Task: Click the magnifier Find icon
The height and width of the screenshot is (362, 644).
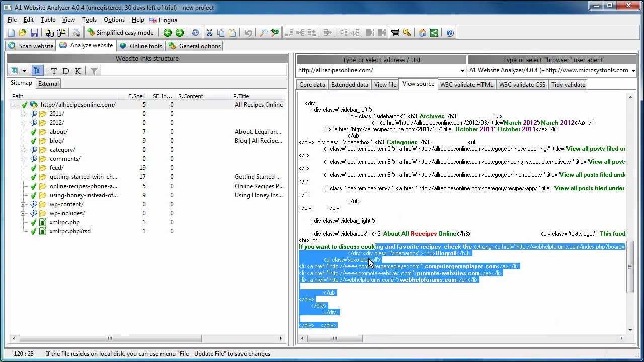Action: point(263,33)
